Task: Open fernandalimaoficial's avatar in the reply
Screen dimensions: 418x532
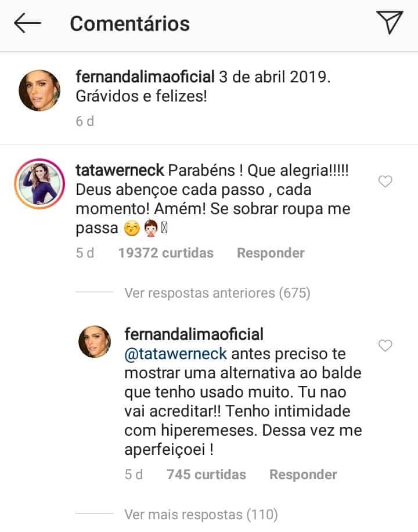Action: 95,342
